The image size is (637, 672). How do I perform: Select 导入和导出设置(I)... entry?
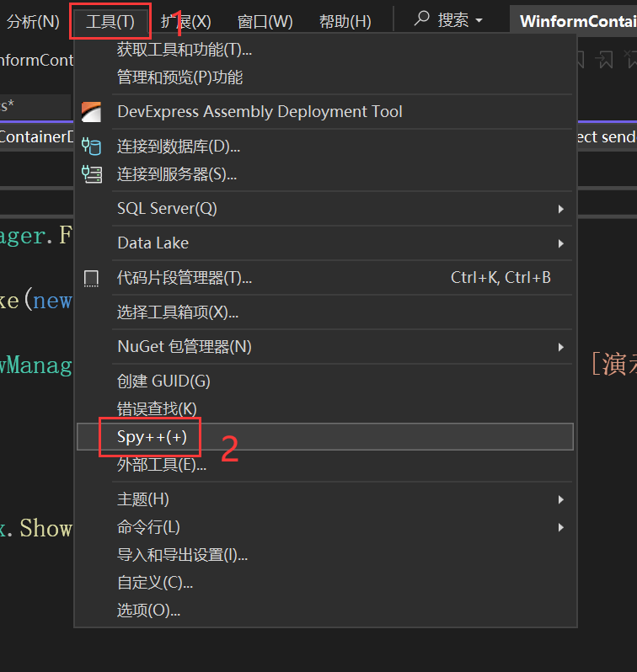pyautogui.click(x=325, y=556)
